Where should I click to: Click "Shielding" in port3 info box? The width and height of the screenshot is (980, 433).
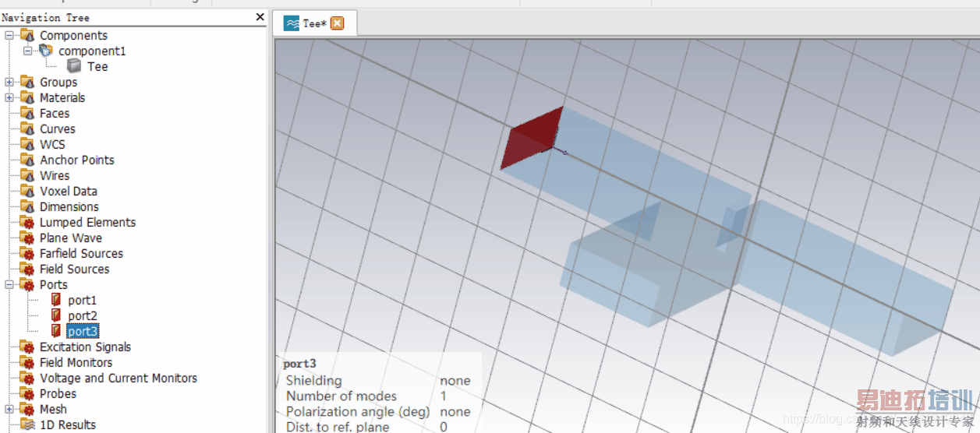[313, 381]
